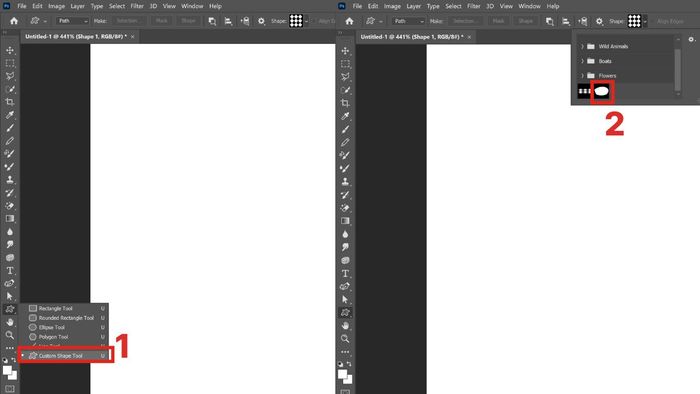Viewport: 700px width, 394px height.
Task: Open Window menu in right window
Action: click(x=529, y=6)
